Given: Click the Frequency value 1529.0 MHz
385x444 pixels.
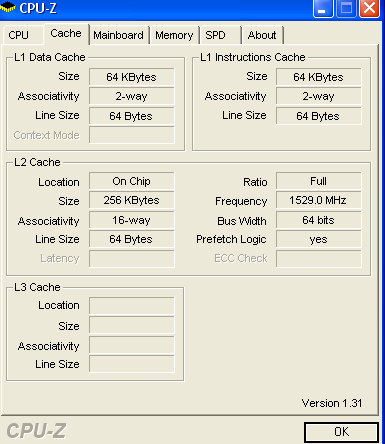Looking at the screenshot, I should (319, 200).
